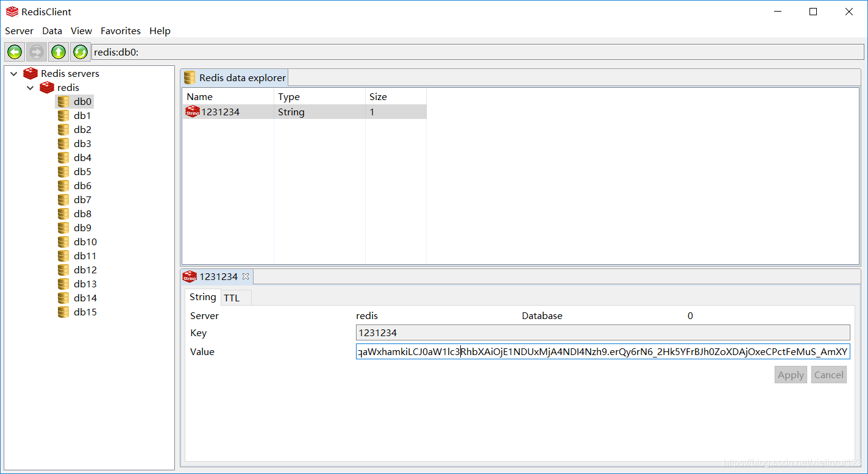Select the Redis data explorer tab

click(235, 77)
